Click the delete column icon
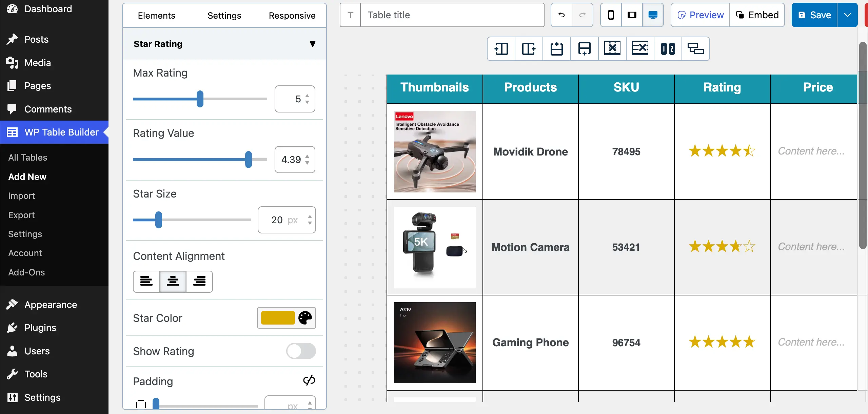The image size is (868, 414). coord(612,49)
